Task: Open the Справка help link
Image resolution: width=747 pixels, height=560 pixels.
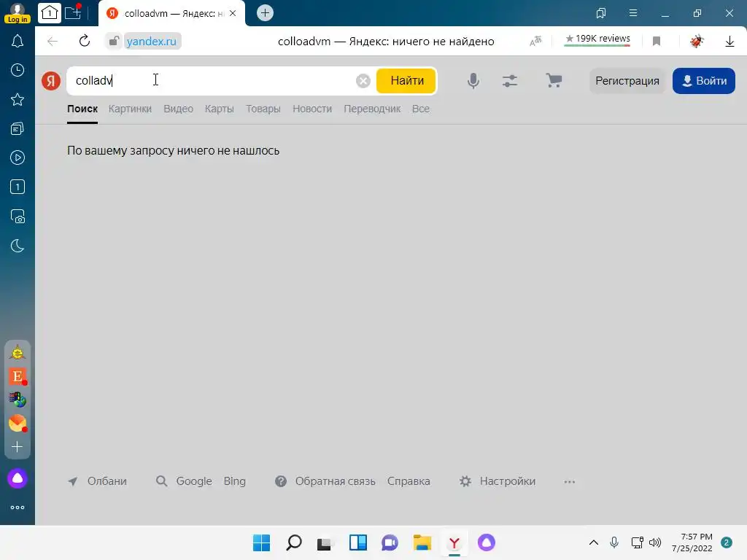Action: point(409,481)
